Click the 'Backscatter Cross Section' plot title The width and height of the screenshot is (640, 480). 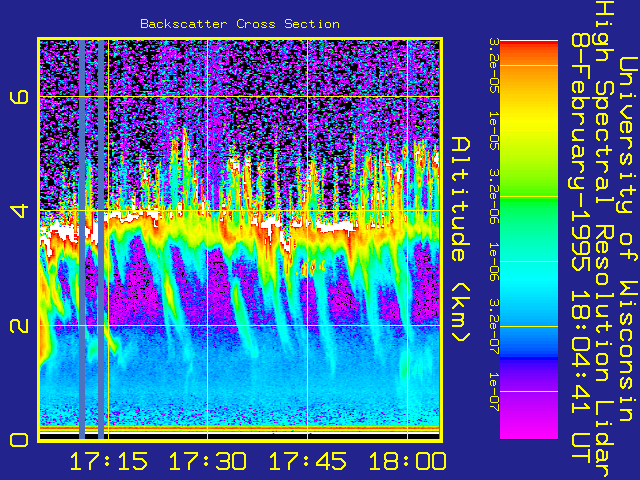240,24
